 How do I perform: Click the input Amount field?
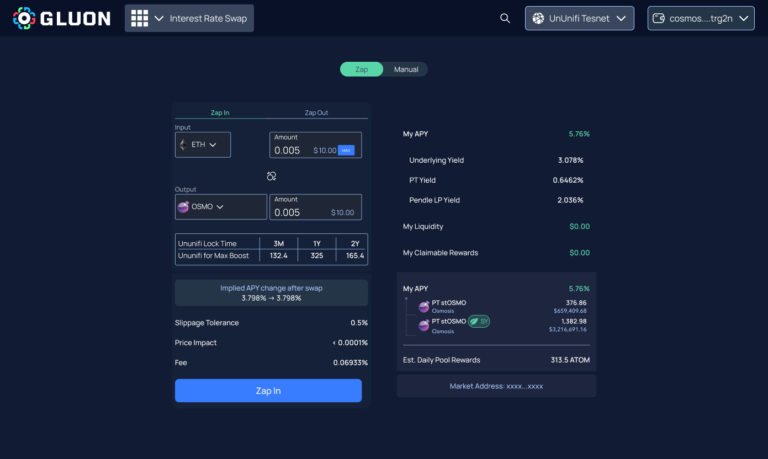tap(300, 150)
